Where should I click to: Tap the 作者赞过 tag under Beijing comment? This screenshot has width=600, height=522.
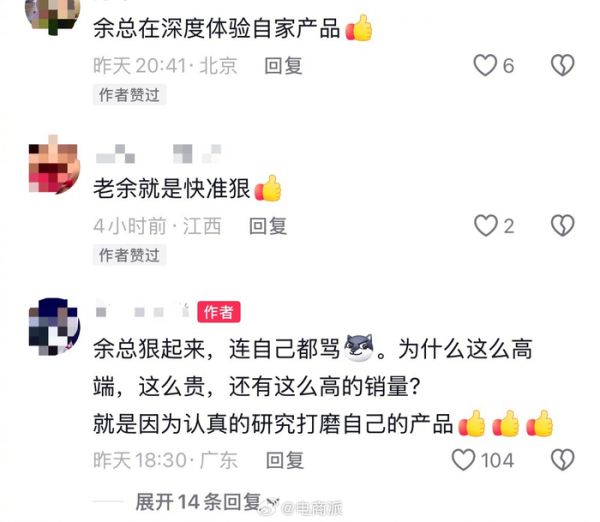[129, 95]
